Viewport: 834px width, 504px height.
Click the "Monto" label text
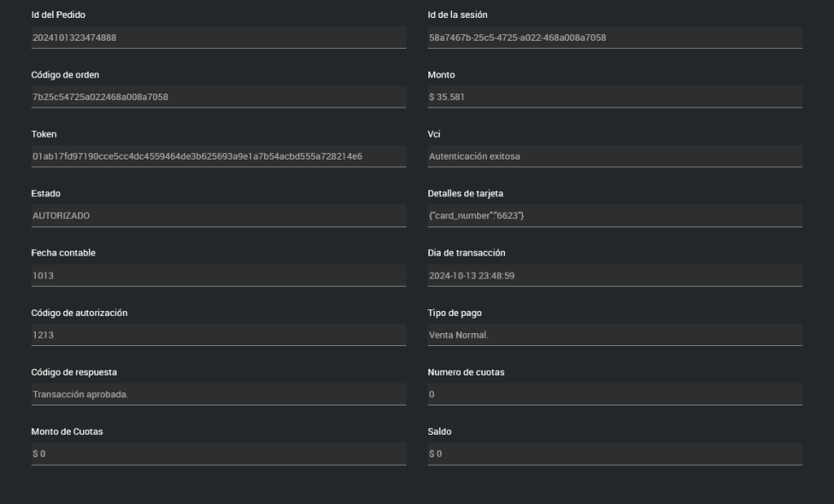[x=441, y=75]
